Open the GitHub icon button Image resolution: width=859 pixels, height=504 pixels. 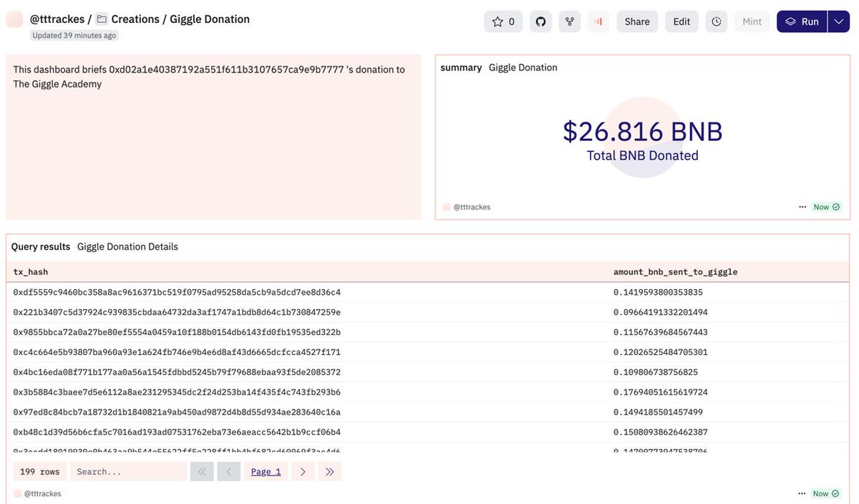(541, 21)
